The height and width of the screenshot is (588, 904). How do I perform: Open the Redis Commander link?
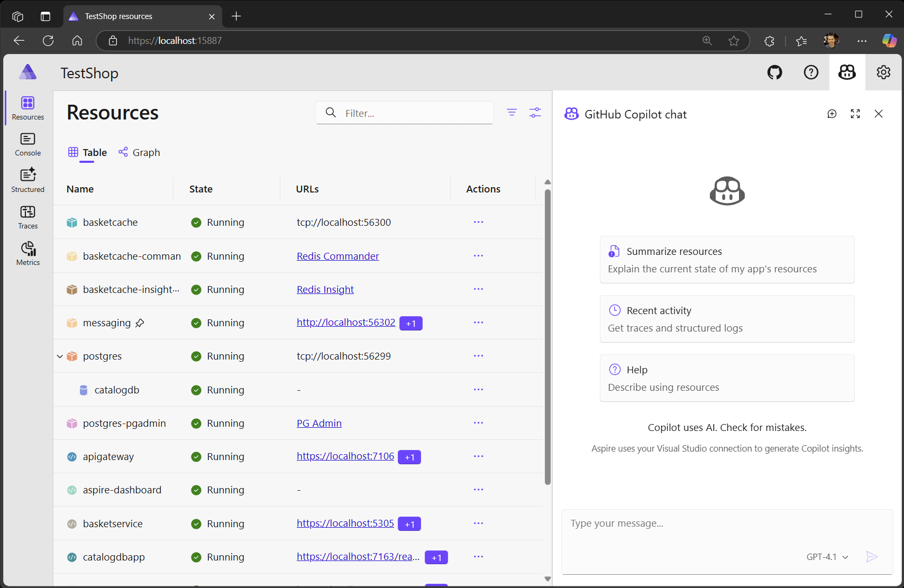coord(337,256)
